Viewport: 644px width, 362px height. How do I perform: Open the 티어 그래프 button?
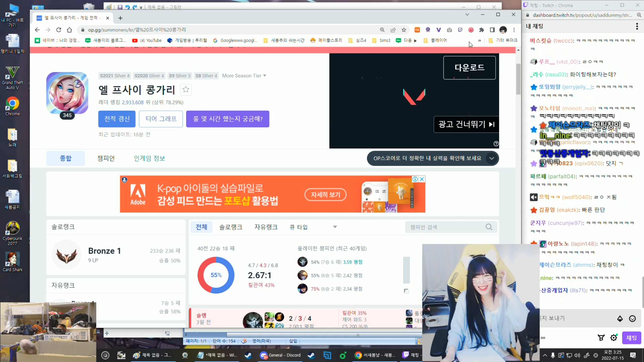[161, 119]
